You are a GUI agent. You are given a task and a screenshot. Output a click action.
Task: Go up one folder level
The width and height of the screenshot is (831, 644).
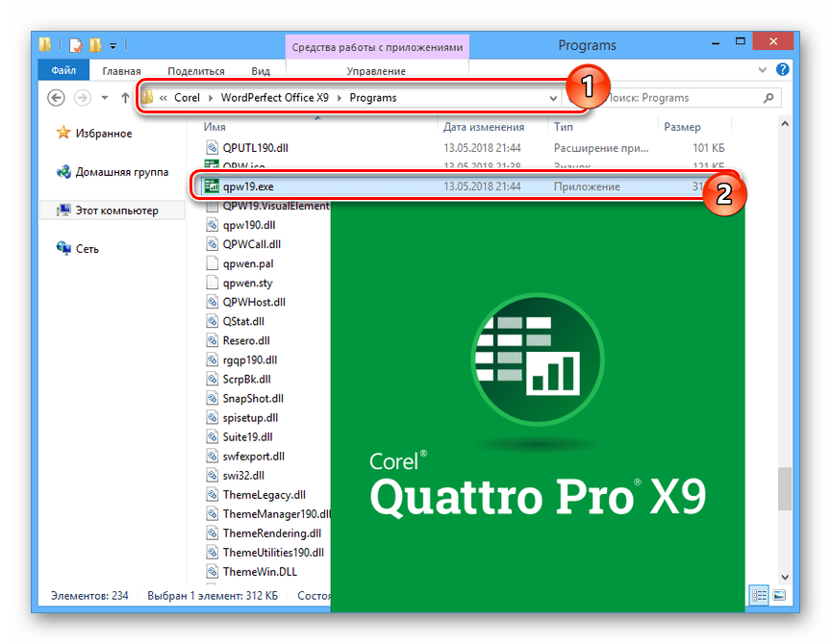[125, 98]
